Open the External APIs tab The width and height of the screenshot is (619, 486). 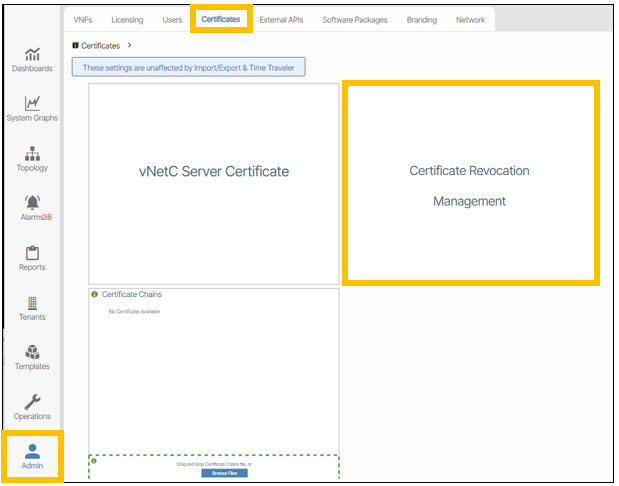pos(281,20)
